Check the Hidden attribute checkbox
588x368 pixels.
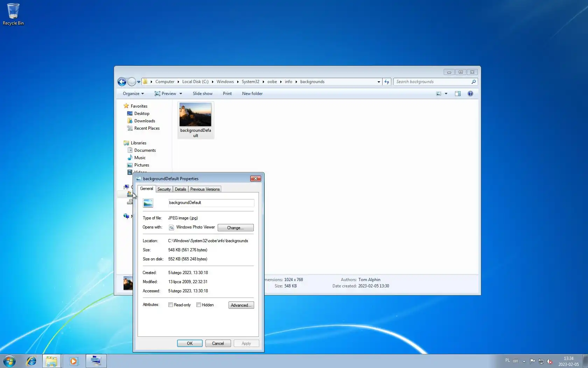click(x=198, y=305)
